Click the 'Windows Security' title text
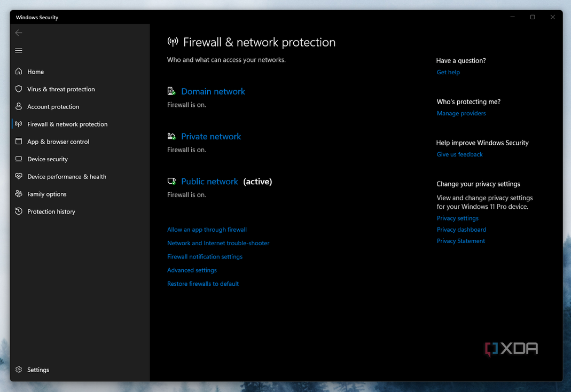This screenshot has width=571, height=392. (x=37, y=17)
